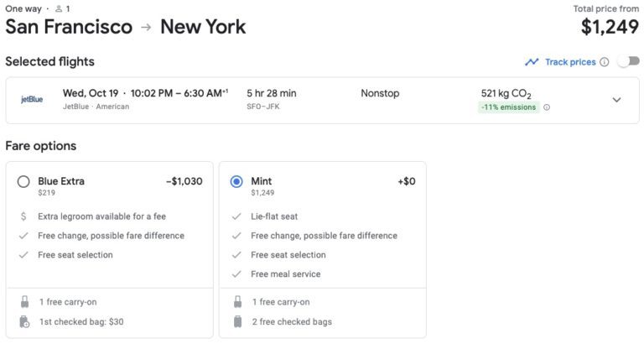Toggle the Track prices switch
Viewport: 644px width, 344px height.
point(629,61)
